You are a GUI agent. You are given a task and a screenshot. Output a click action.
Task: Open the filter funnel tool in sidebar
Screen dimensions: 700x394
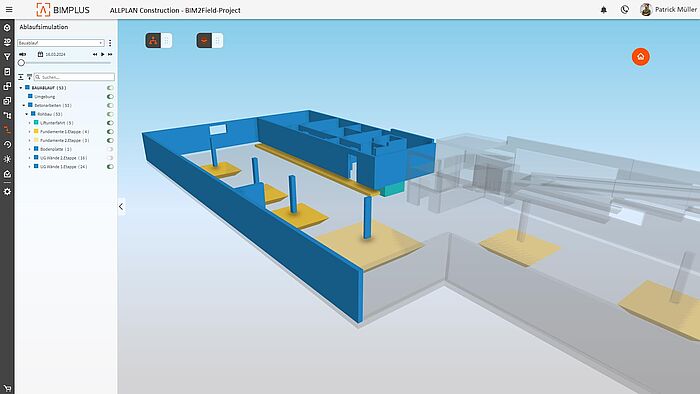coord(7,57)
